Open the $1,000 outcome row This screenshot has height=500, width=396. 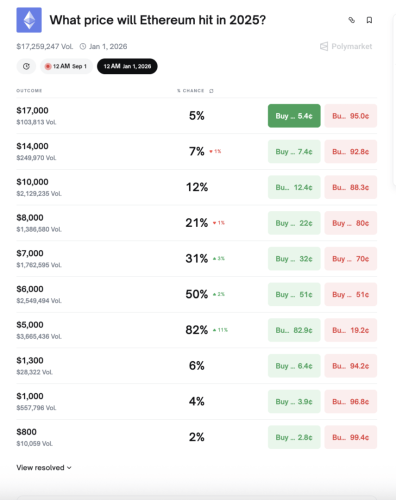pos(197,401)
